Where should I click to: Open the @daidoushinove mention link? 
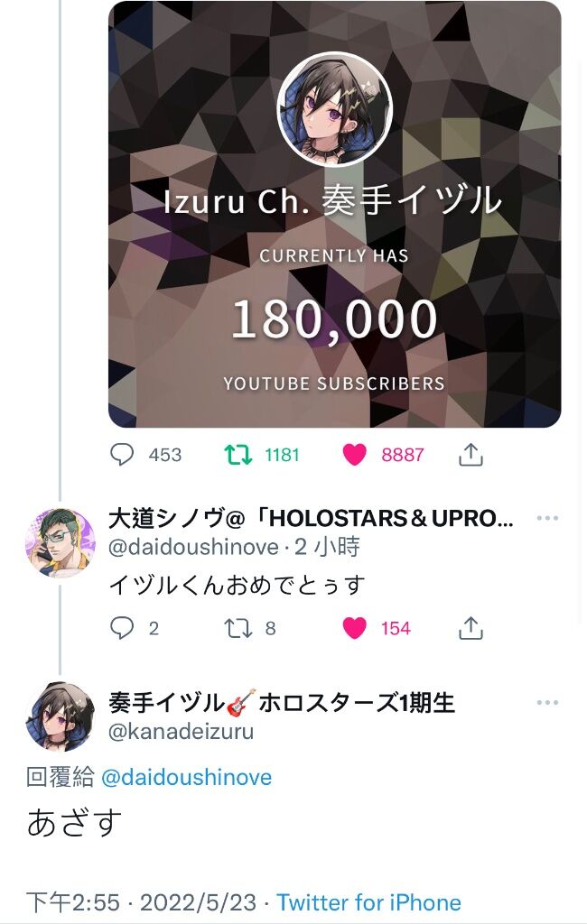click(186, 777)
